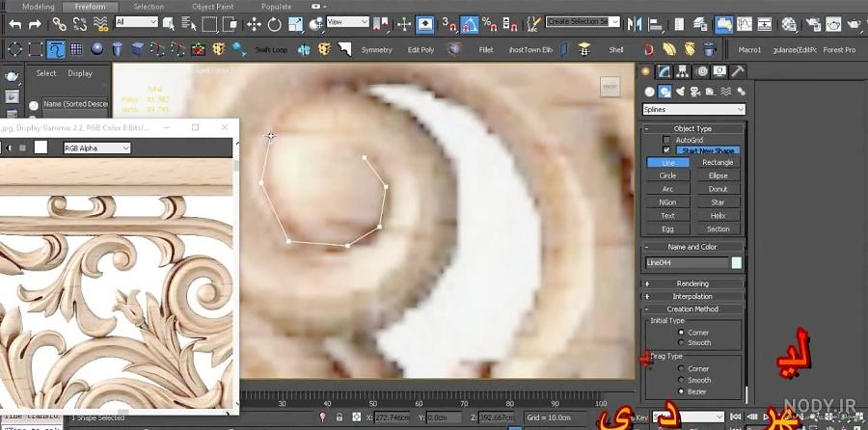
Task: Switch to Lights category in Create panel
Action: (680, 92)
